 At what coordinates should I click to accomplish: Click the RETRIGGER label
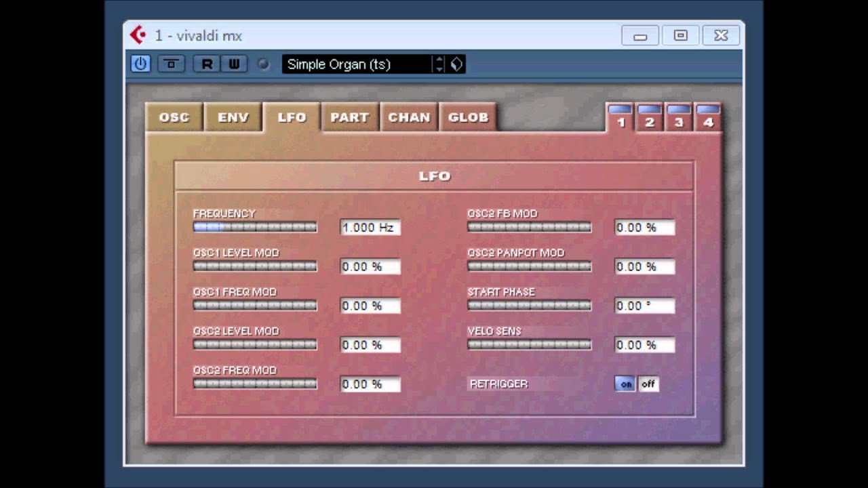pyautogui.click(x=498, y=384)
